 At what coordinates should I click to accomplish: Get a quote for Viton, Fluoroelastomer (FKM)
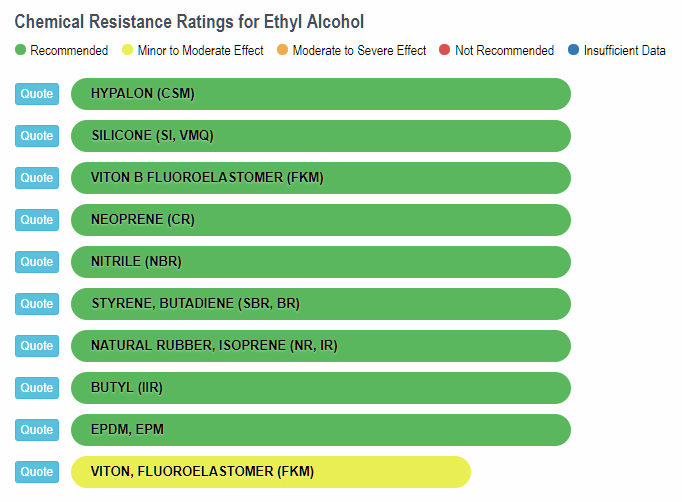37,472
